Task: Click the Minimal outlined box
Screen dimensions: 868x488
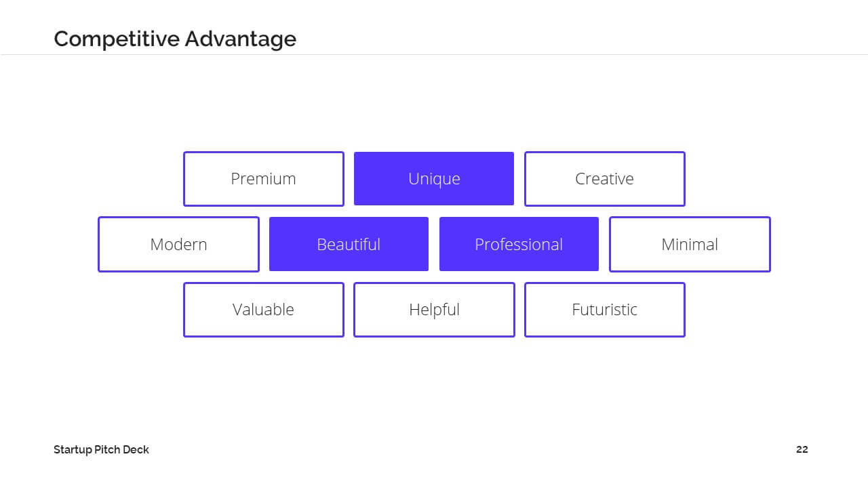Action: [690, 244]
